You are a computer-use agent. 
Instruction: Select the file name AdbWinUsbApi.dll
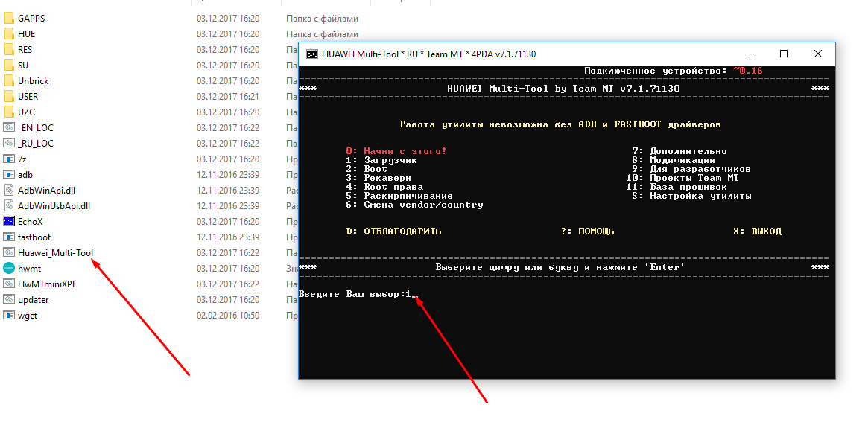click(x=54, y=205)
